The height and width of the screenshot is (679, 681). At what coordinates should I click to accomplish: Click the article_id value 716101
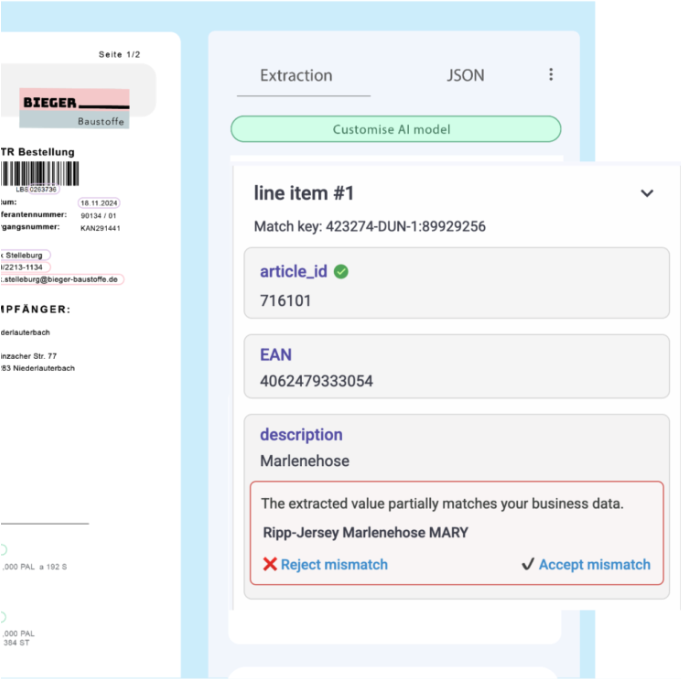coord(285,300)
